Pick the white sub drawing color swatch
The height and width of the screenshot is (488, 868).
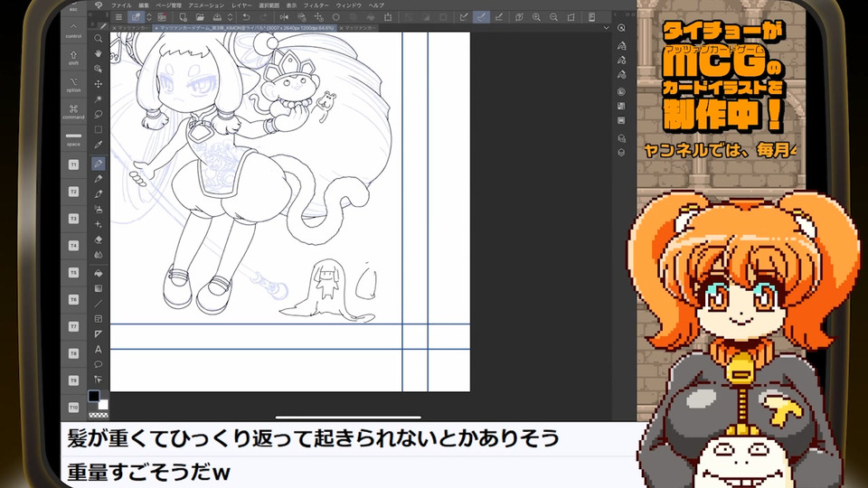[x=102, y=404]
